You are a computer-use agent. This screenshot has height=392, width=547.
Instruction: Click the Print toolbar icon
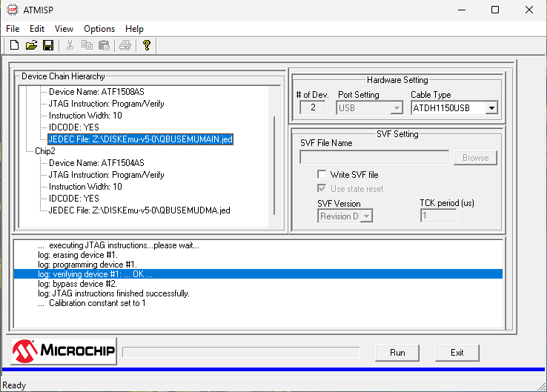pos(125,45)
